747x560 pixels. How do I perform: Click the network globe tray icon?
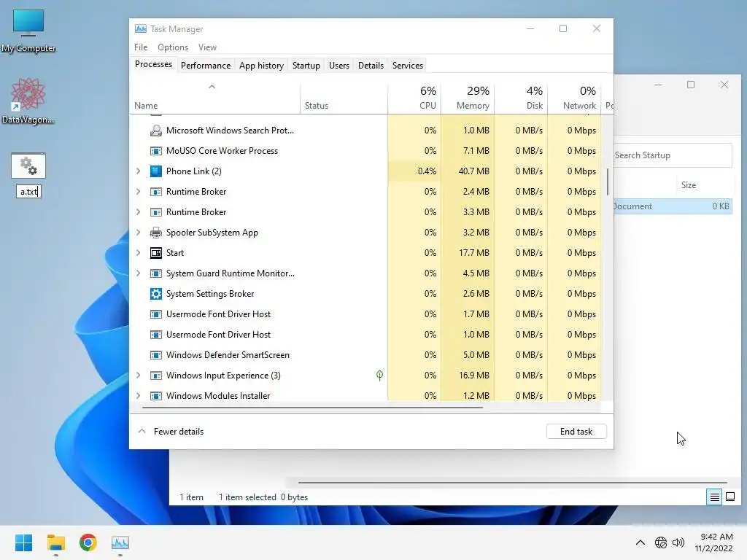pyautogui.click(x=661, y=542)
